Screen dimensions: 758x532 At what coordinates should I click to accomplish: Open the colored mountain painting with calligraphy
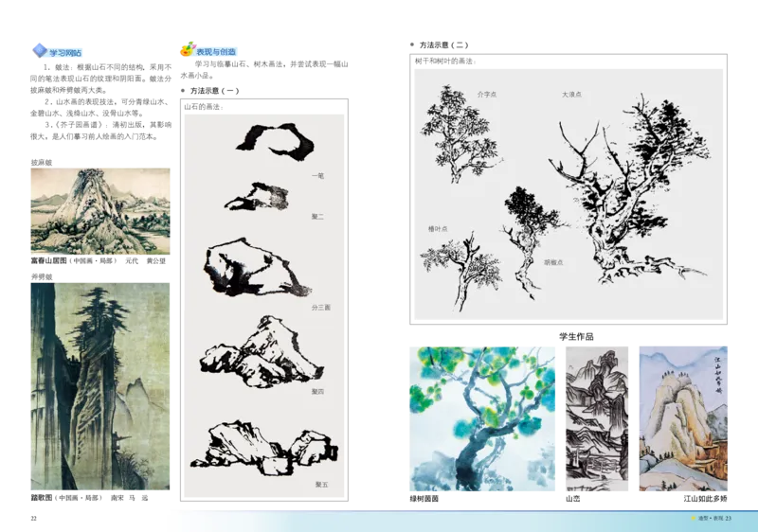[x=685, y=417]
